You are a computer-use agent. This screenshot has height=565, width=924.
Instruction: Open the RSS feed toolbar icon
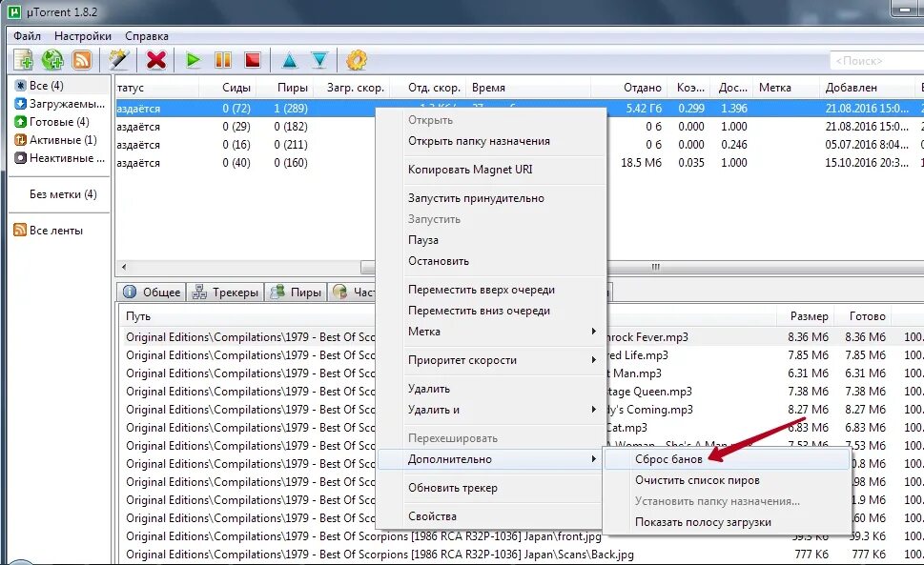(82, 60)
